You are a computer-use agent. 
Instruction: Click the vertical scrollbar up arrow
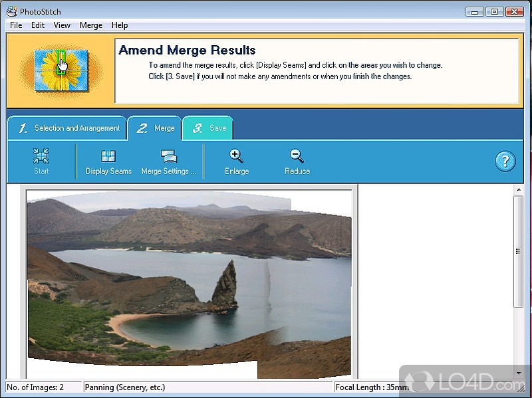[519, 191]
